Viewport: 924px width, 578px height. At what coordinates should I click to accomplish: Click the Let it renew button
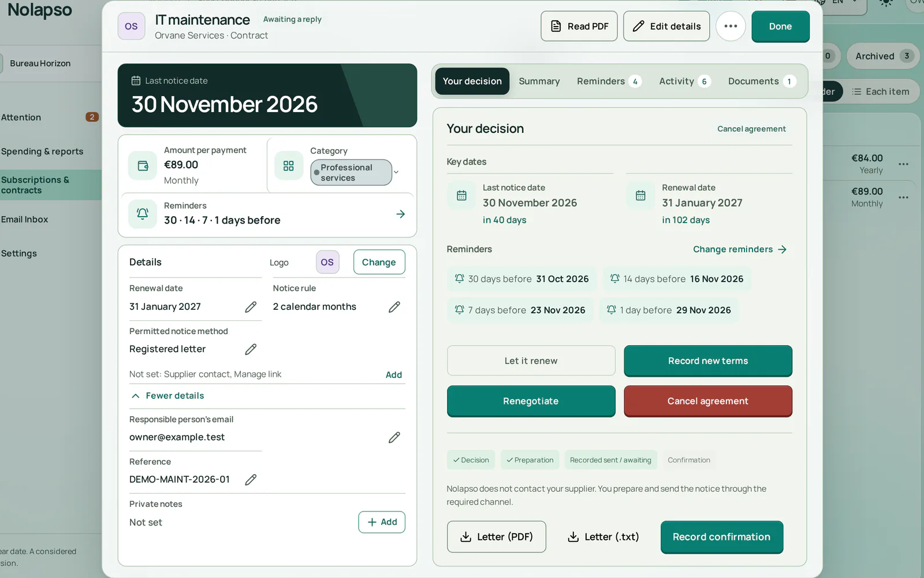pyautogui.click(x=531, y=361)
